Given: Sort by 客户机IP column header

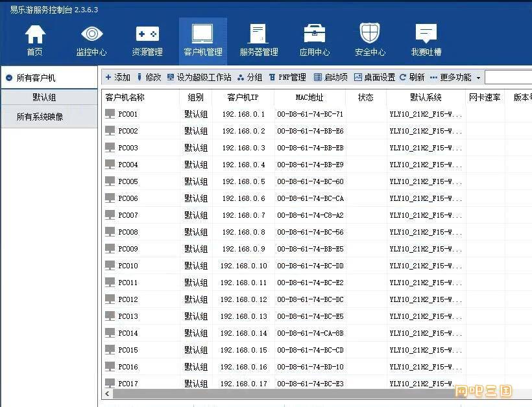Looking at the screenshot, I should click(243, 98).
